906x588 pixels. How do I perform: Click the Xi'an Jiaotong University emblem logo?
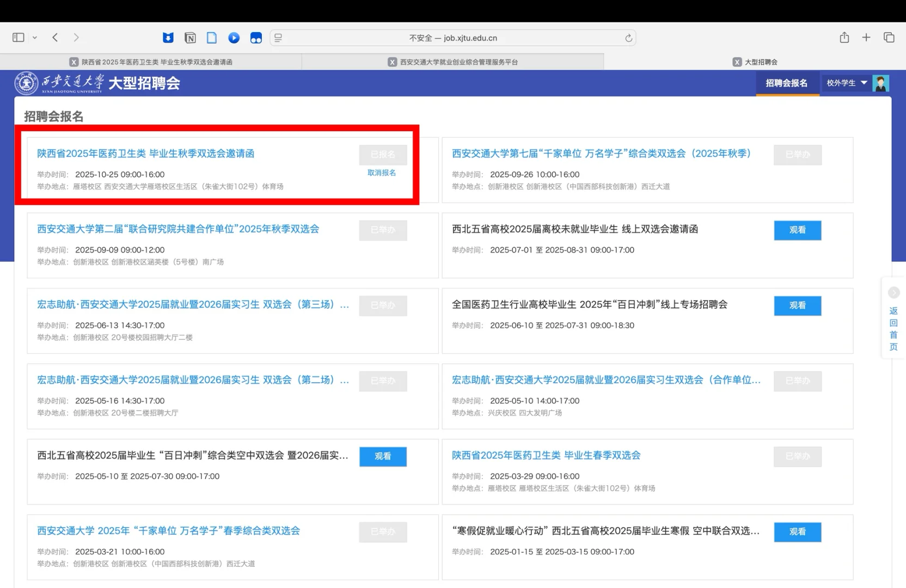click(x=26, y=83)
